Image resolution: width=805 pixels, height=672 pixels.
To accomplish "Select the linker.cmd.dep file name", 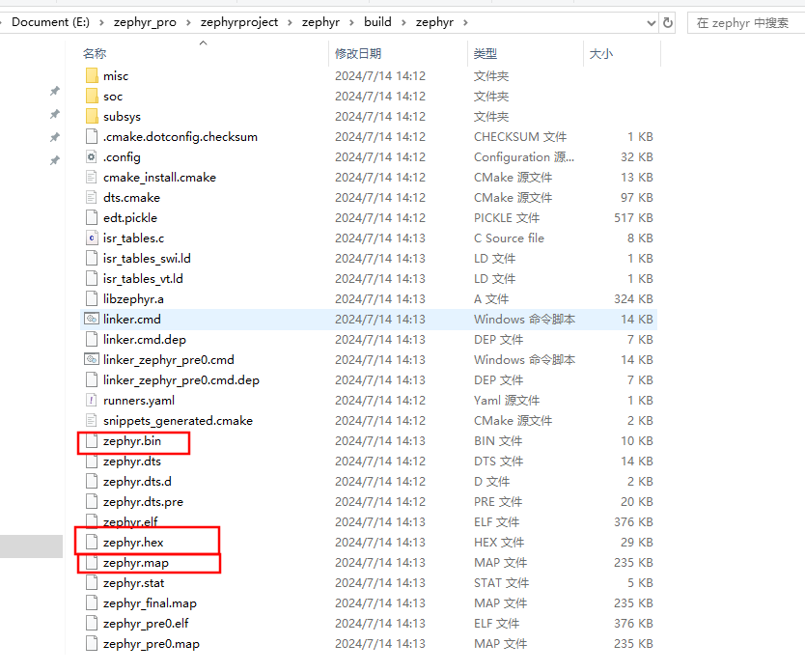I will pos(144,339).
